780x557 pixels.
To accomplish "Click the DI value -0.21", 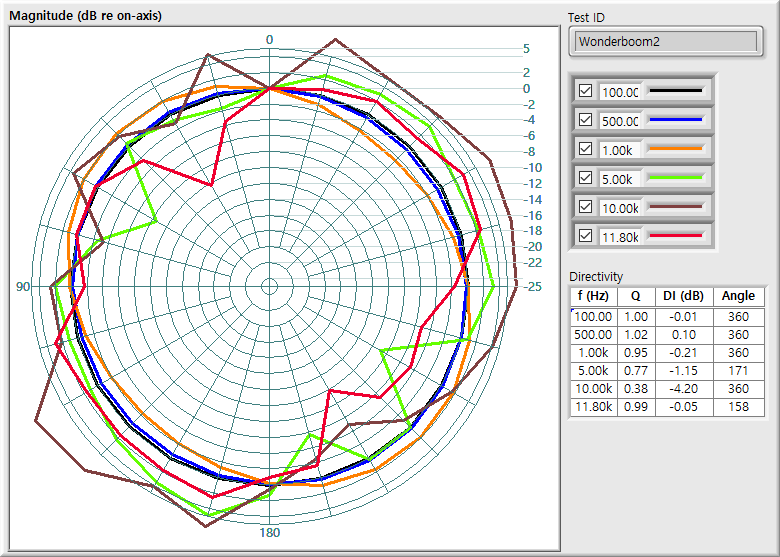I will click(x=683, y=353).
